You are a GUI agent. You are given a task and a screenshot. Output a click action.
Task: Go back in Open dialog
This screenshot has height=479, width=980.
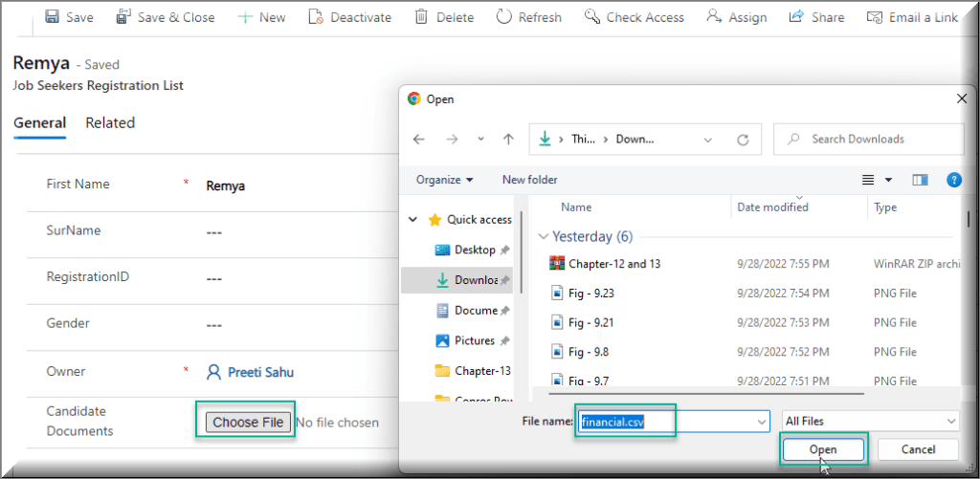[419, 140]
